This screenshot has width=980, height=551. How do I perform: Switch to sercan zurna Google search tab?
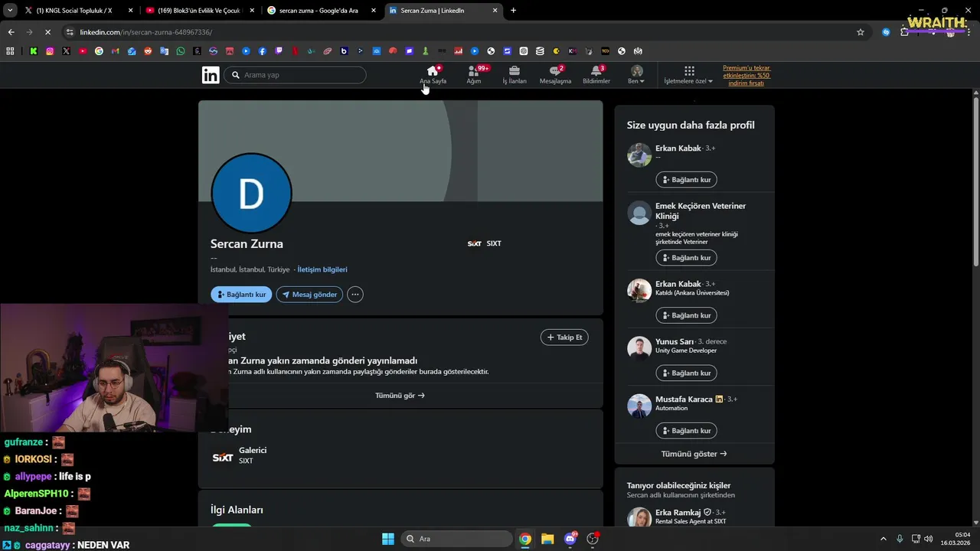coord(320,11)
